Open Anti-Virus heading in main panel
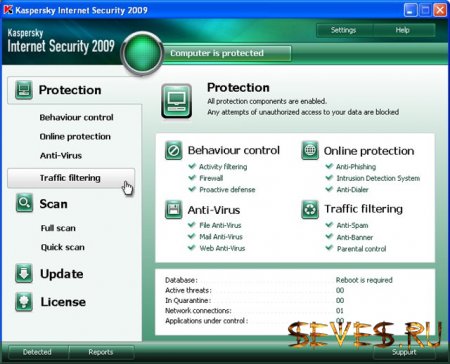 (214, 210)
